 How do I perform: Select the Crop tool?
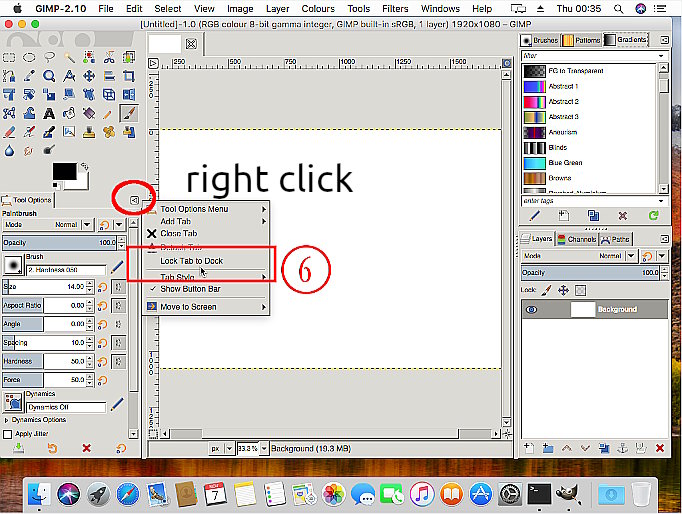point(129,76)
